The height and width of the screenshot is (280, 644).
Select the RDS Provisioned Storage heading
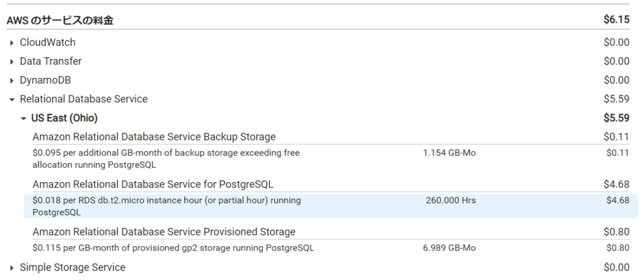[x=164, y=232]
